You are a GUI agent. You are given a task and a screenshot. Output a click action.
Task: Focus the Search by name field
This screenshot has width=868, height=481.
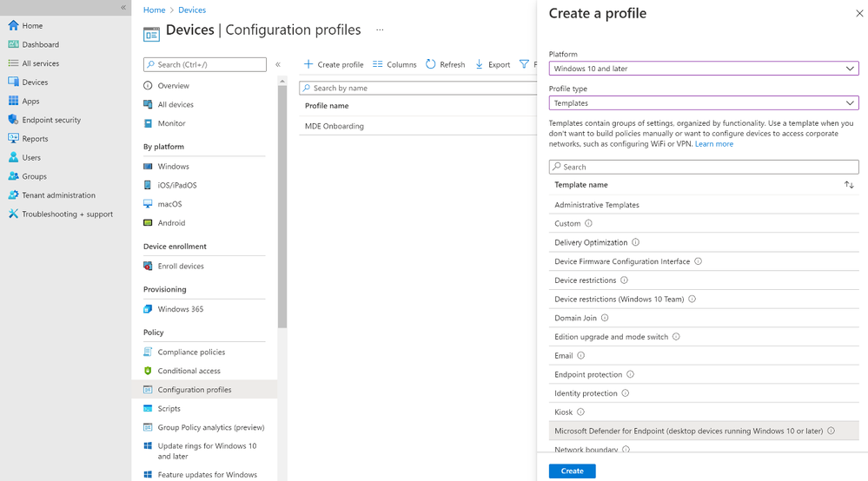[418, 88]
